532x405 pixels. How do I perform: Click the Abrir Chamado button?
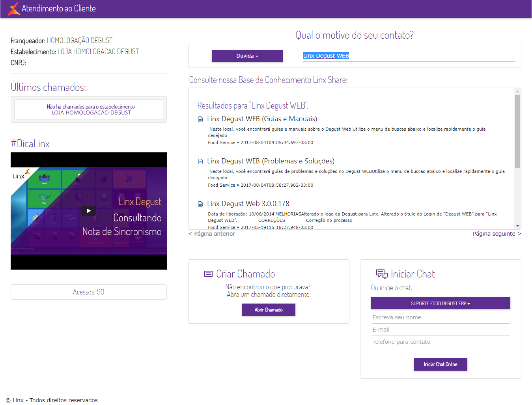click(269, 310)
